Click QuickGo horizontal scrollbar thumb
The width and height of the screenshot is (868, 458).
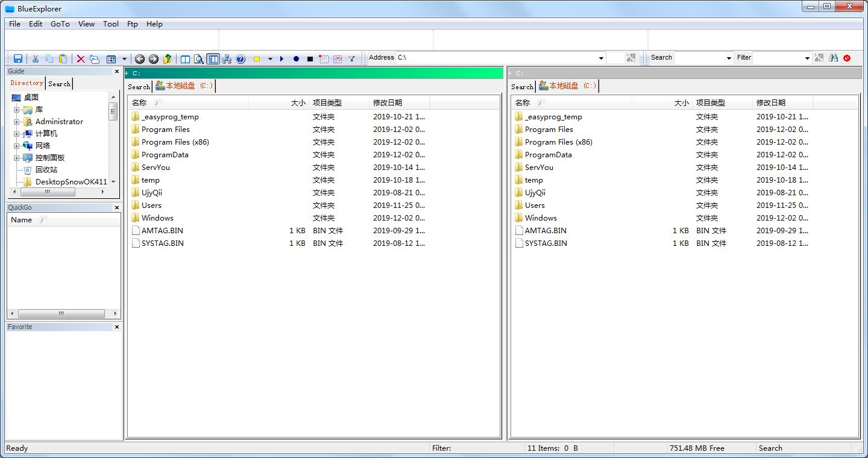point(61,314)
